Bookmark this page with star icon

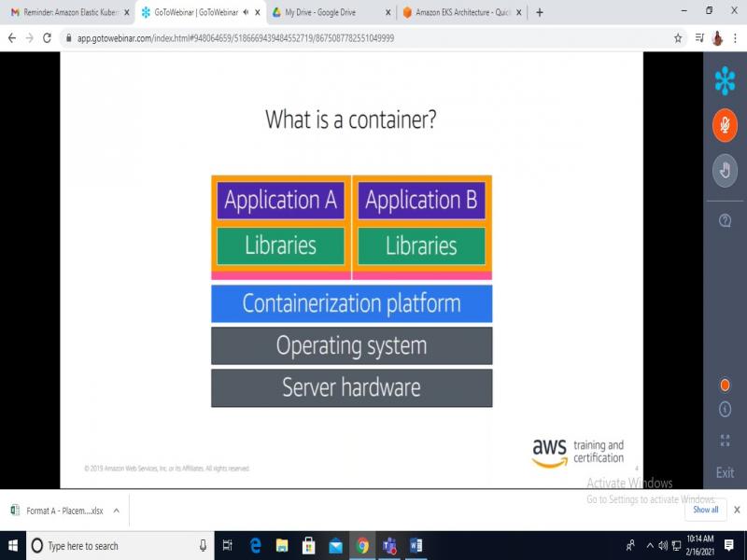[x=679, y=38]
